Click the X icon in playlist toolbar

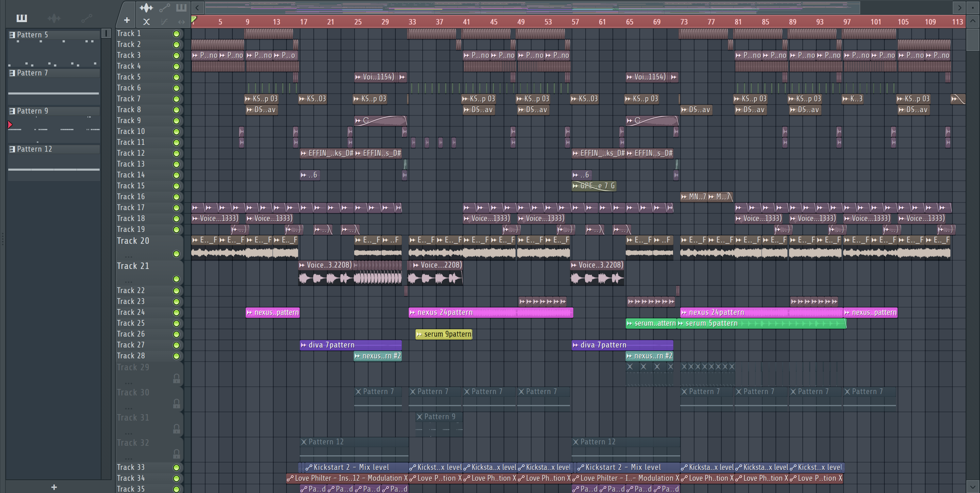[146, 22]
